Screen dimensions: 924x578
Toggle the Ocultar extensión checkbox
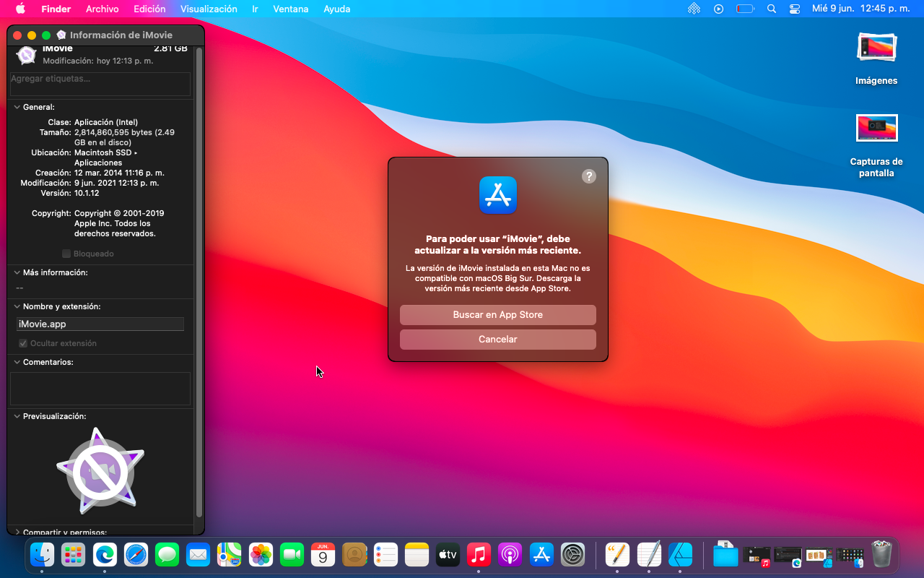click(x=23, y=343)
